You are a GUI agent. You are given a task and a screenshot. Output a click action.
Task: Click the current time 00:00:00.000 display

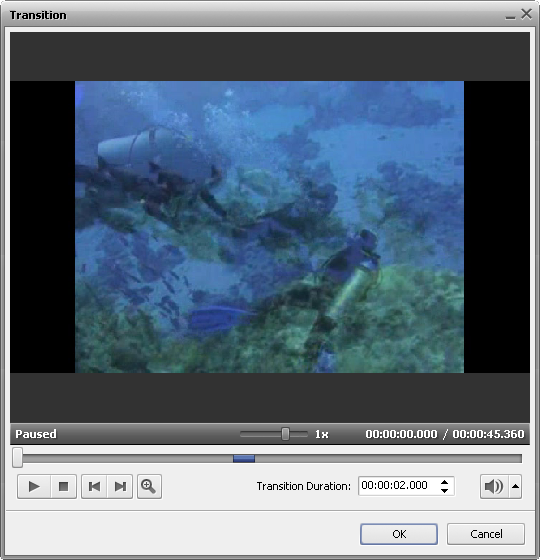tap(401, 434)
